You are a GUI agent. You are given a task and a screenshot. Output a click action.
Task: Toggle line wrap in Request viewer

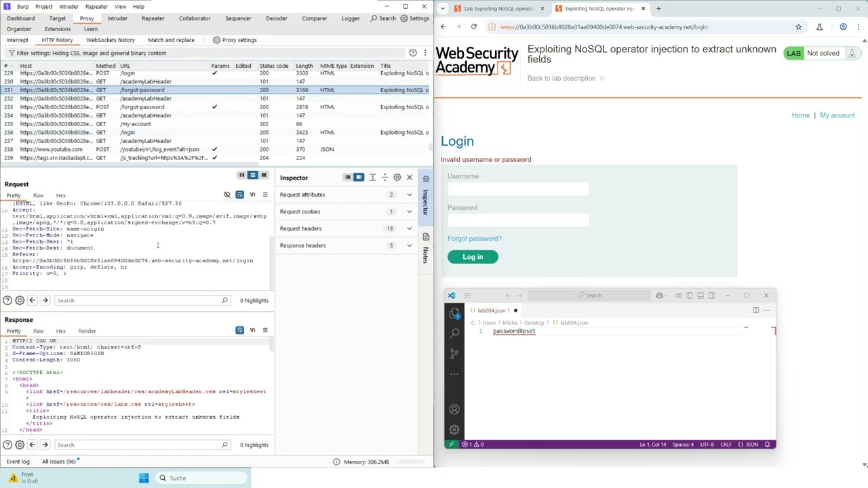point(239,195)
